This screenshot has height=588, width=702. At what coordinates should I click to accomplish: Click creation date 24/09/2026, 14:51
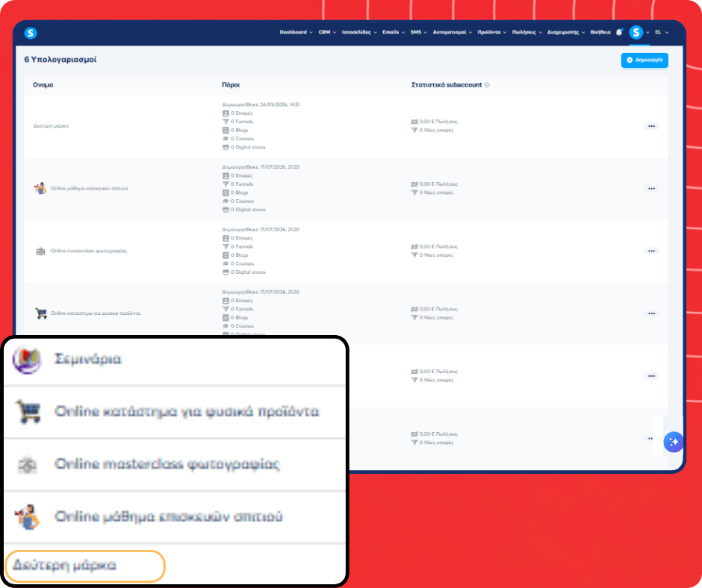(x=280, y=104)
